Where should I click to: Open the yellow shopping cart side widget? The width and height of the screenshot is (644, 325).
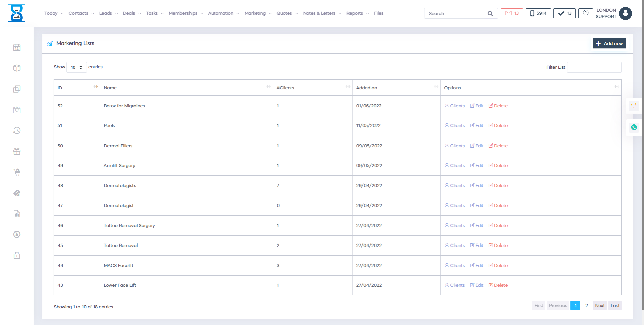[x=633, y=106]
